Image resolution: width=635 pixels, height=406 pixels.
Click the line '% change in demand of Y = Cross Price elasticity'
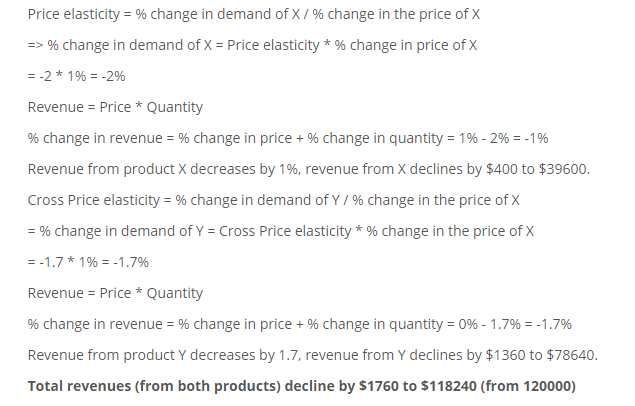coord(281,231)
